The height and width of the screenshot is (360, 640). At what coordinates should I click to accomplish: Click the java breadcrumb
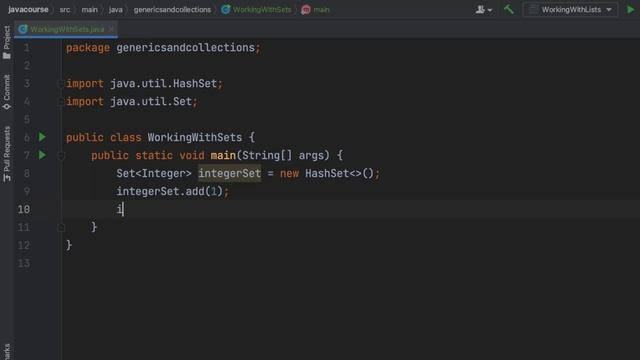click(116, 9)
